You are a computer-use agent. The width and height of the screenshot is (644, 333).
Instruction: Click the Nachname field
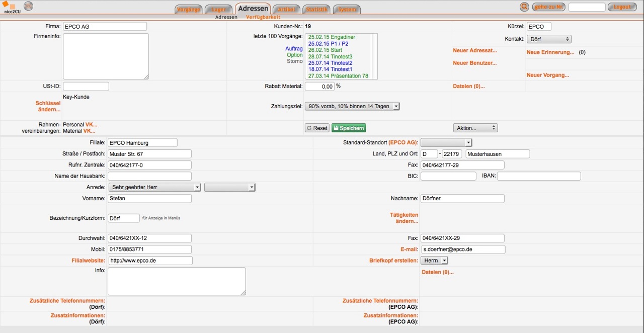pos(462,198)
